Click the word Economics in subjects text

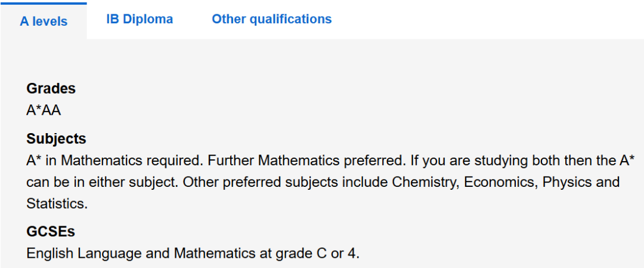500,182
